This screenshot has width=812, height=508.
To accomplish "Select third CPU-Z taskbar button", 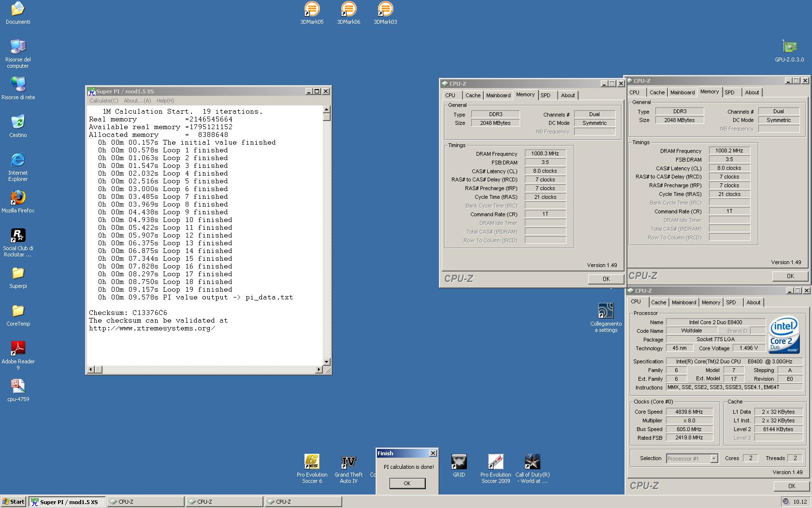I will pos(303,502).
